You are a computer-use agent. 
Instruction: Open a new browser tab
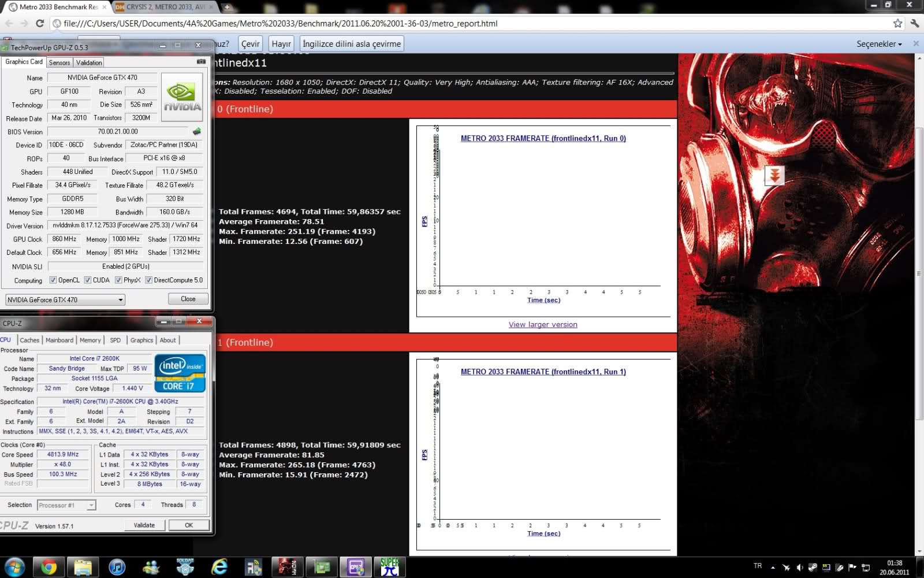tap(227, 8)
